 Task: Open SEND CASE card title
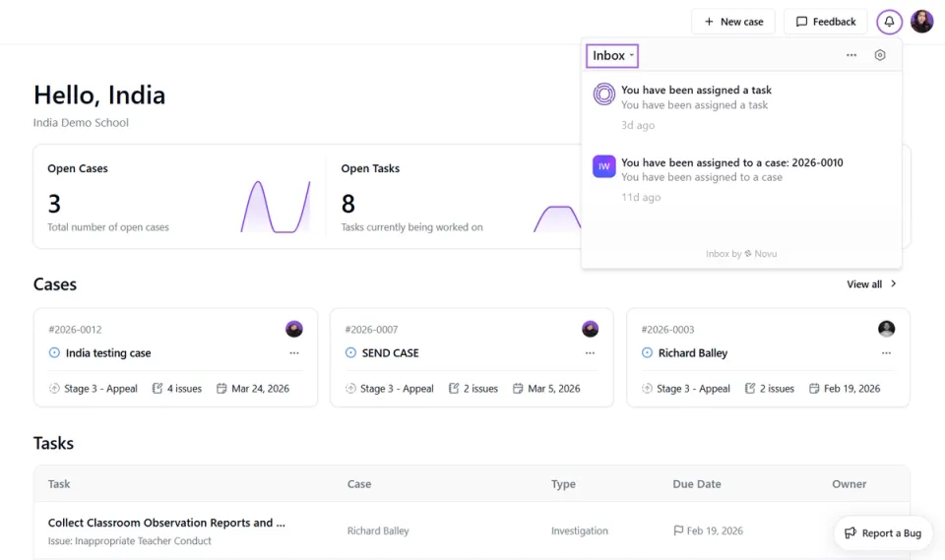[x=390, y=353]
